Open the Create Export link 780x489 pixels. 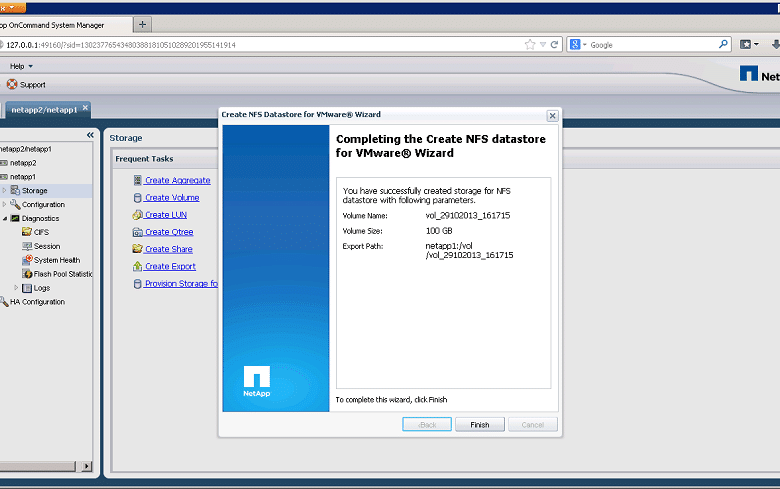pos(170,266)
